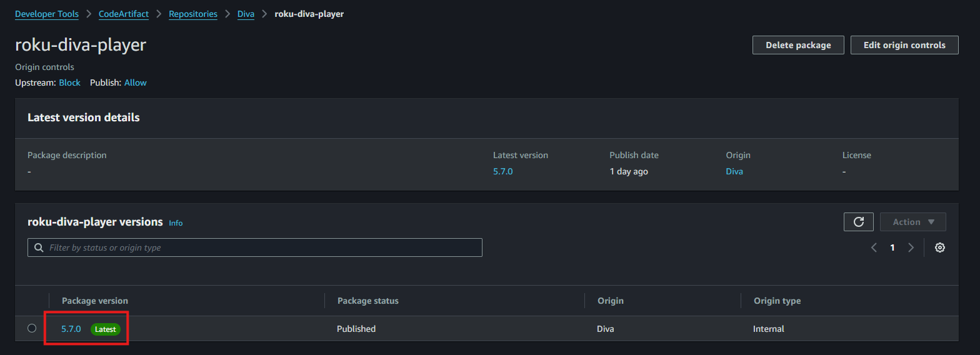Refresh the package versions list
980x355 pixels.
(x=858, y=222)
